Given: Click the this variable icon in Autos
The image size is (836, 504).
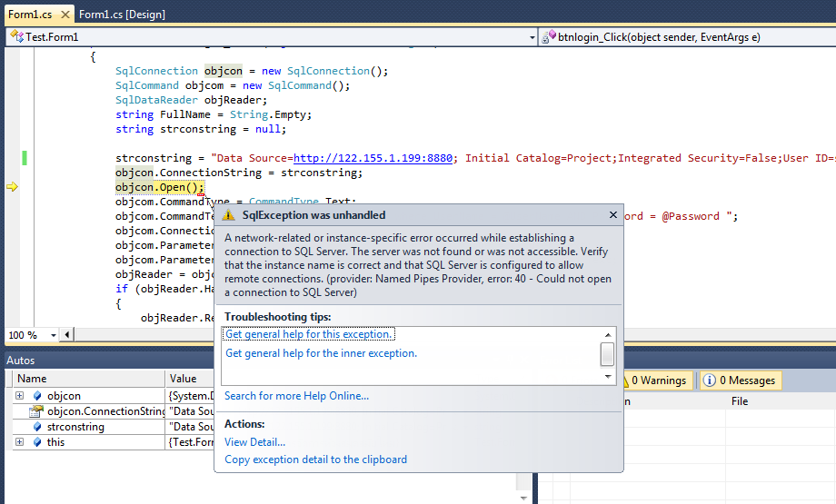Looking at the screenshot, I should [x=37, y=442].
